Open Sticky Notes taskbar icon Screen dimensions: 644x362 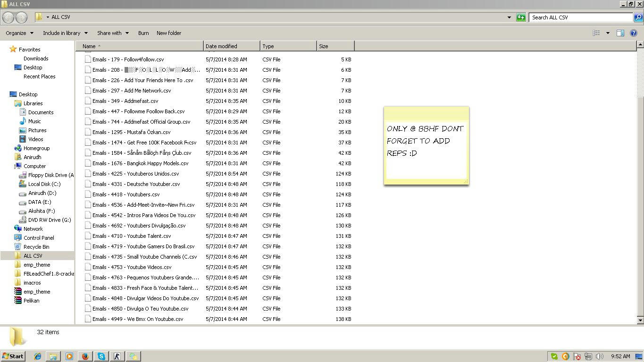point(133,356)
